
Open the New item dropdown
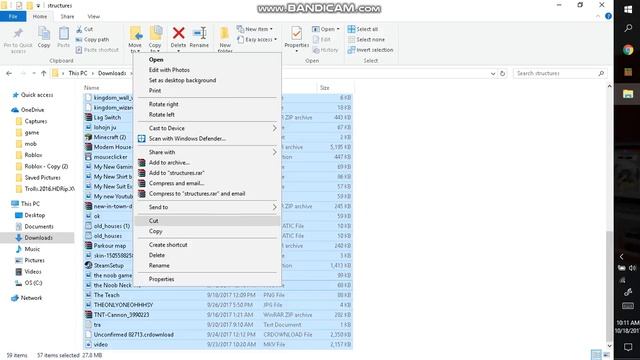click(255, 29)
